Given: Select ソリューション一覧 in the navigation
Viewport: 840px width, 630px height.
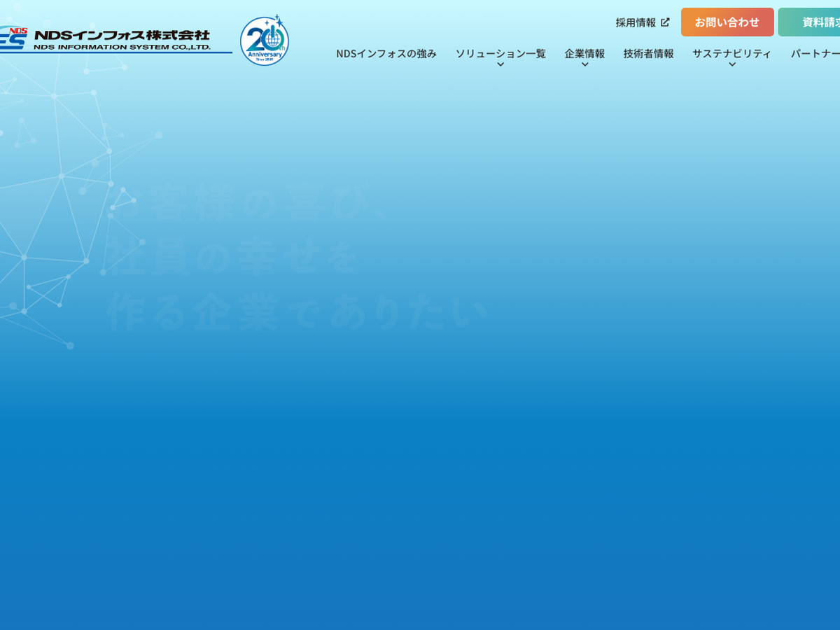Looking at the screenshot, I should [x=500, y=53].
